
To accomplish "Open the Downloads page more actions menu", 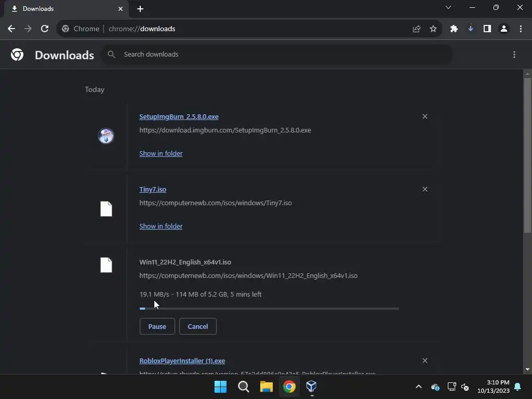I will (514, 55).
